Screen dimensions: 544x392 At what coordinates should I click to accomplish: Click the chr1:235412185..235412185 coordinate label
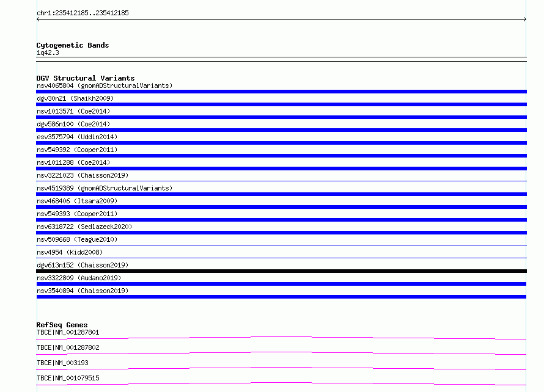tap(83, 13)
